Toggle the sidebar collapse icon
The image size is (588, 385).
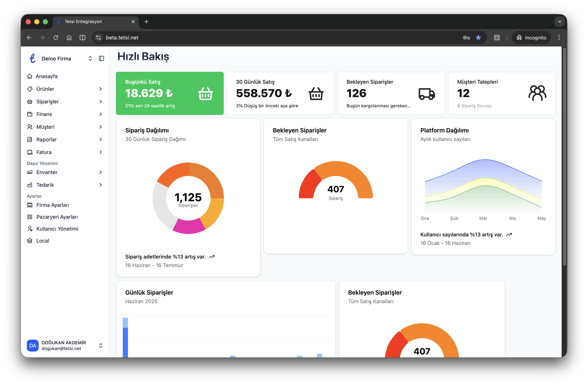pos(101,58)
